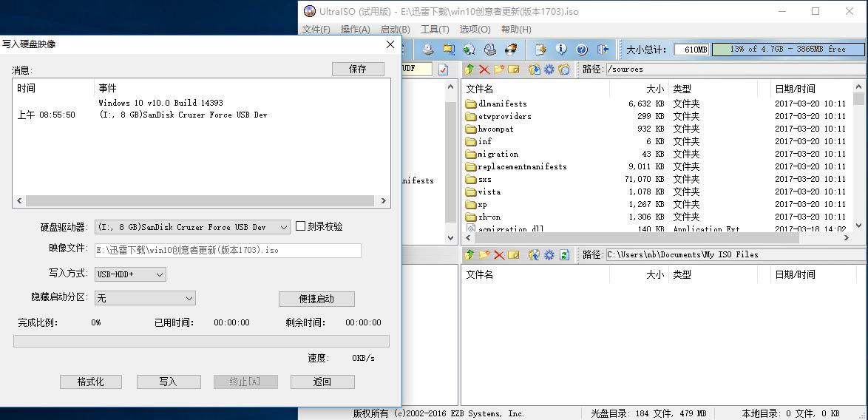Click the gear icon in image pane toolbar
868x420 pixels.
point(549,70)
